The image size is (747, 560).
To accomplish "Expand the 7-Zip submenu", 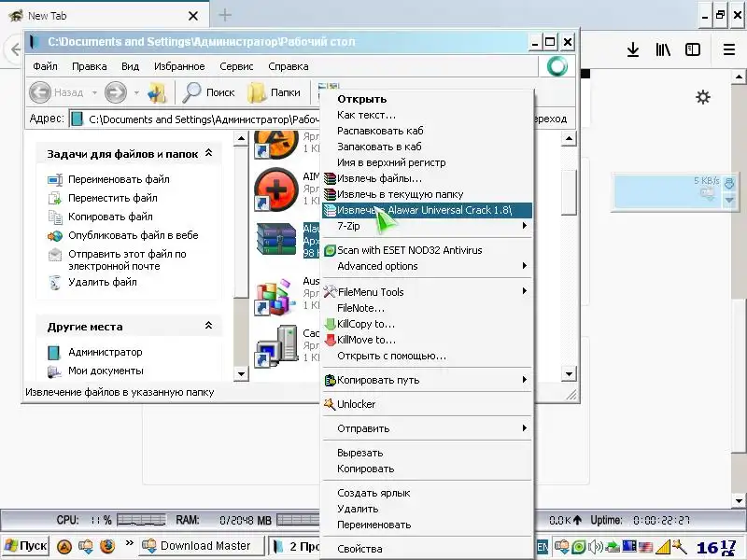I will coord(427,226).
